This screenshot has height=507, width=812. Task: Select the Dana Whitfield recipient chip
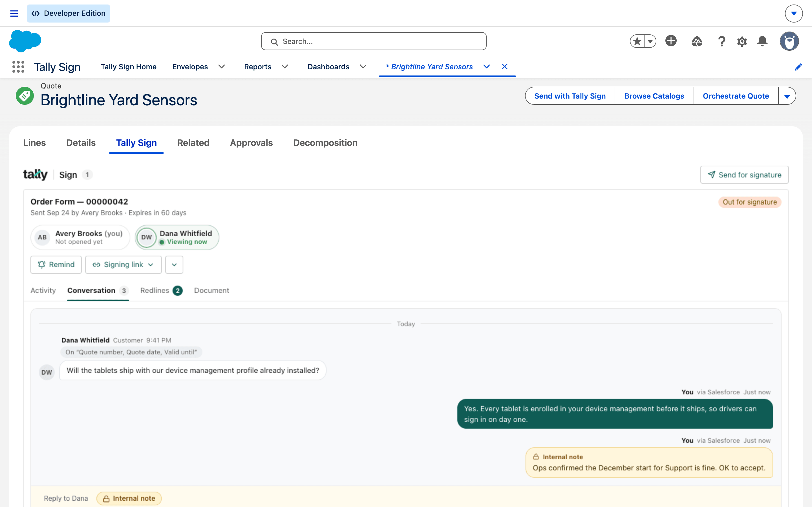click(x=177, y=237)
